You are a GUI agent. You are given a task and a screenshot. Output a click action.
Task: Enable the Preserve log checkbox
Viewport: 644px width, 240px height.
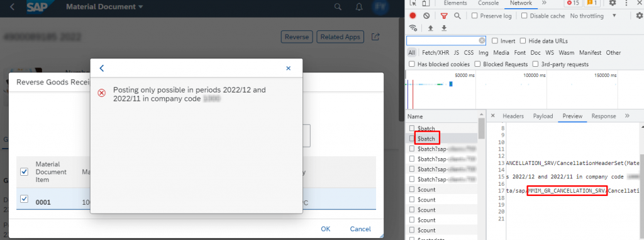coord(474,16)
